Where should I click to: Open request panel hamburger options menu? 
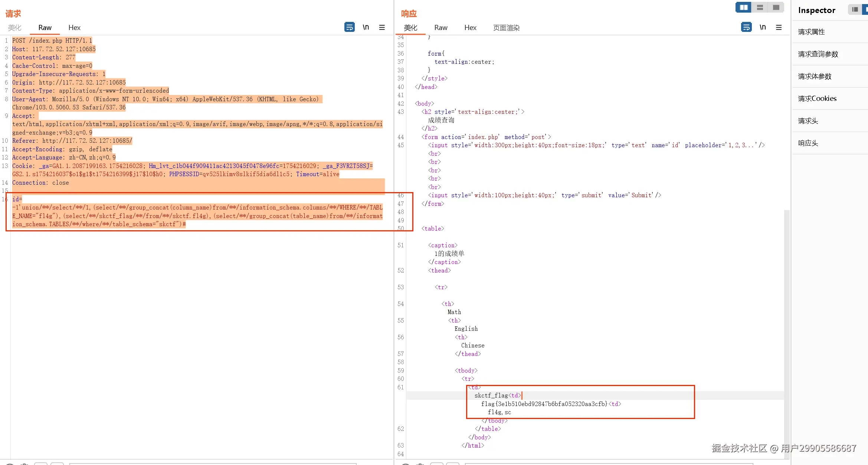382,27
